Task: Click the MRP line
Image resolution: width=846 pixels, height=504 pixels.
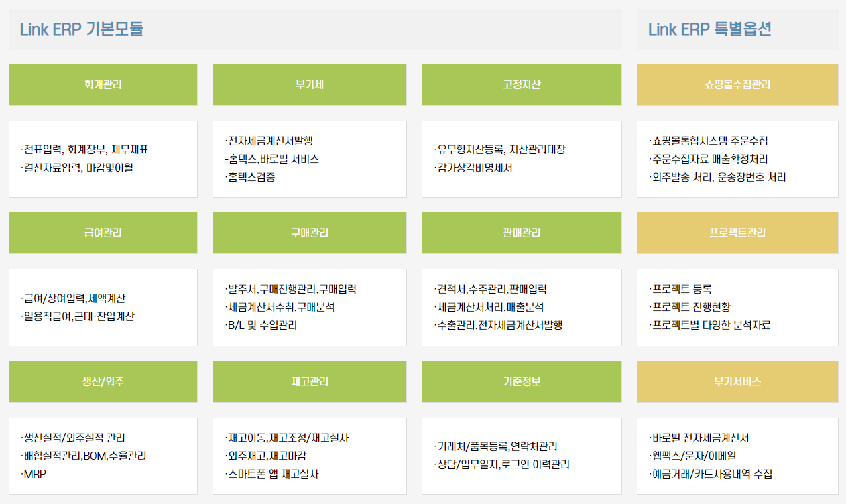Action: pos(34,474)
